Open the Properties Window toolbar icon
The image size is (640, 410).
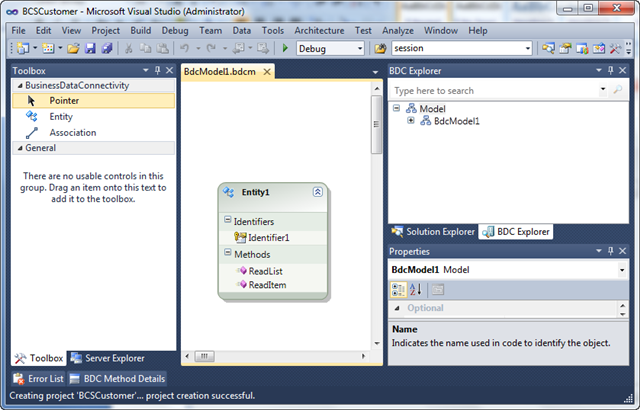(565, 49)
